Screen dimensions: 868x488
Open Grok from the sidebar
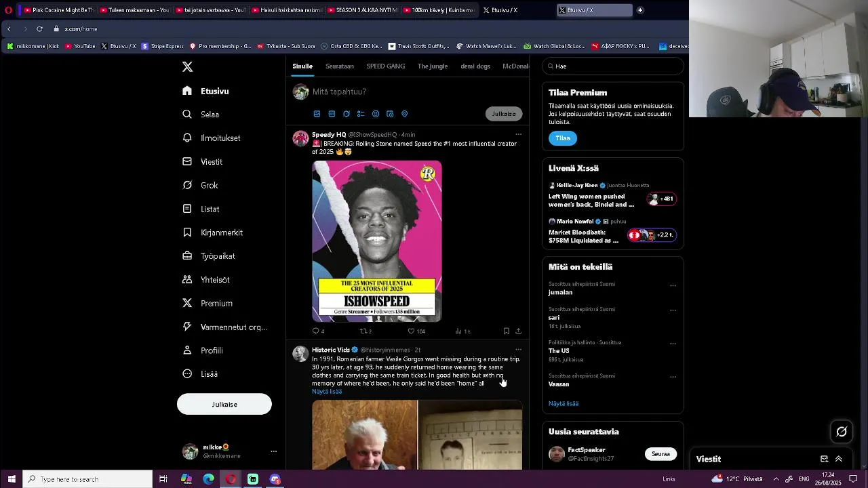[201, 185]
